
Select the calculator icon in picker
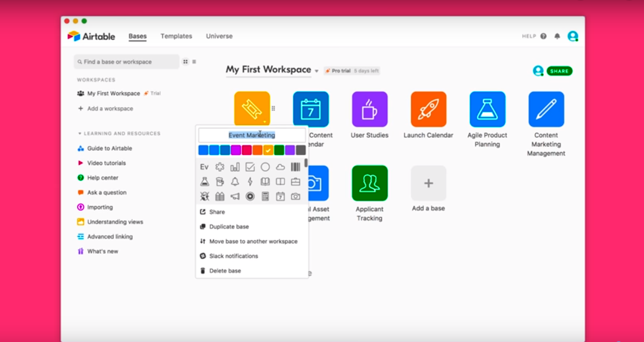(x=265, y=197)
